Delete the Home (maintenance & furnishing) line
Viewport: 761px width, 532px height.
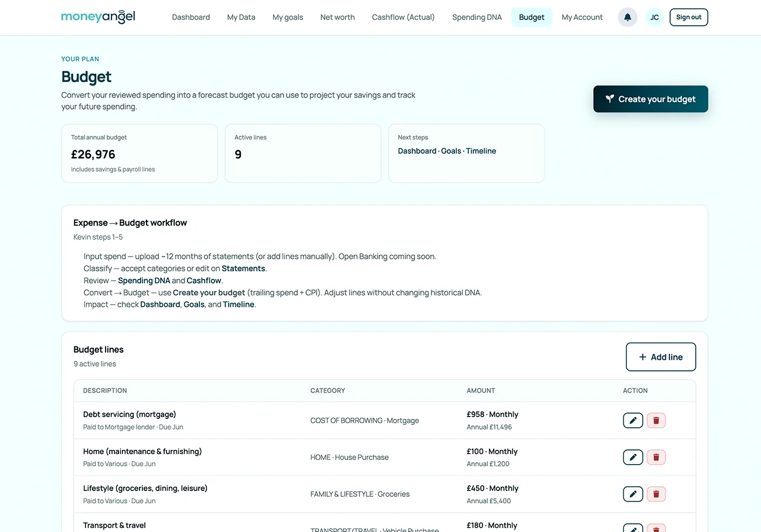656,457
